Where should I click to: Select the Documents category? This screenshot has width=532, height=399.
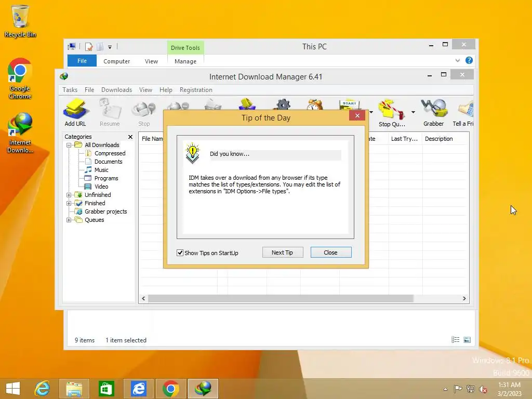pos(108,162)
